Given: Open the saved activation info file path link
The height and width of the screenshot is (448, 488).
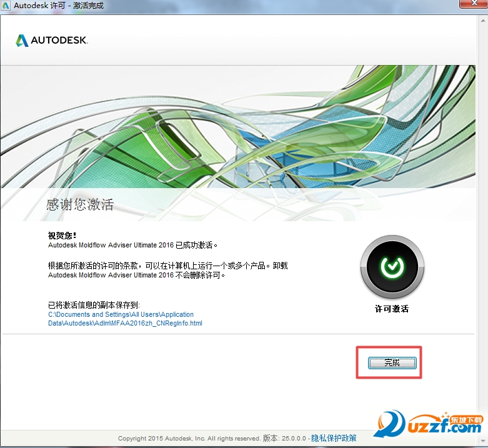Looking at the screenshot, I should (x=125, y=319).
